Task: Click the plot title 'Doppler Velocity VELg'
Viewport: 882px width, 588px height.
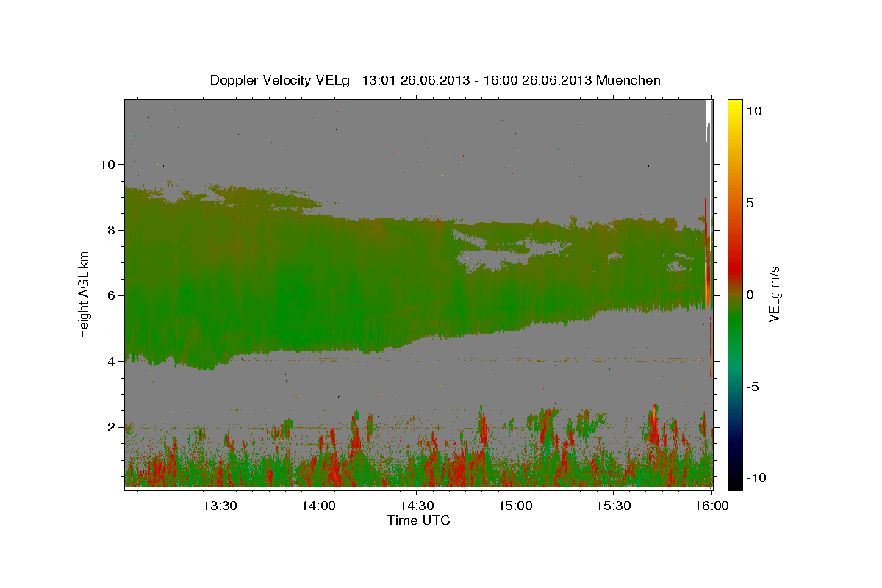Action: (280, 80)
